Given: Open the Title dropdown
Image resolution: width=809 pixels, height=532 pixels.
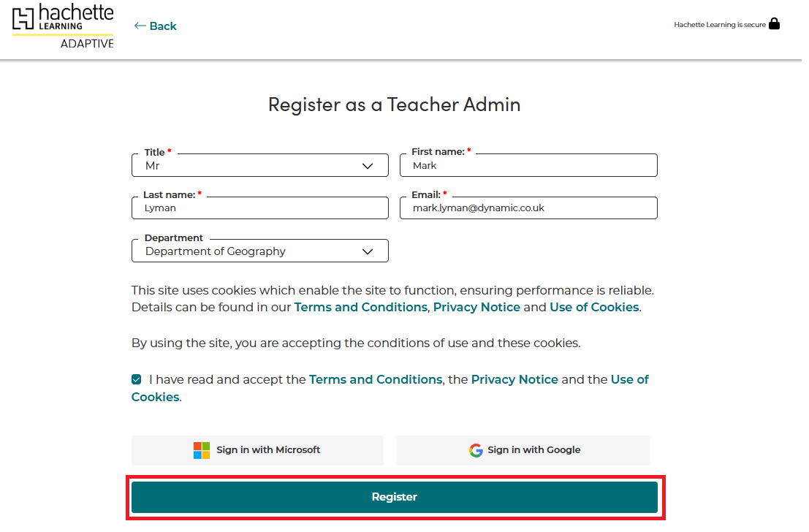Looking at the screenshot, I should (259, 166).
